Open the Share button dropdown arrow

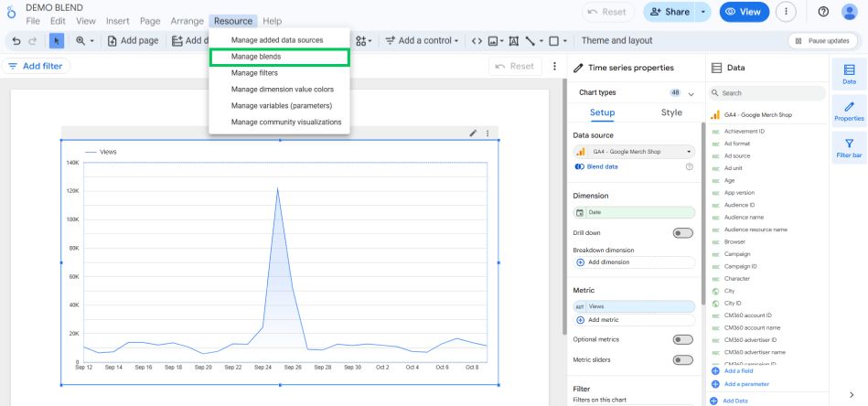coord(703,12)
